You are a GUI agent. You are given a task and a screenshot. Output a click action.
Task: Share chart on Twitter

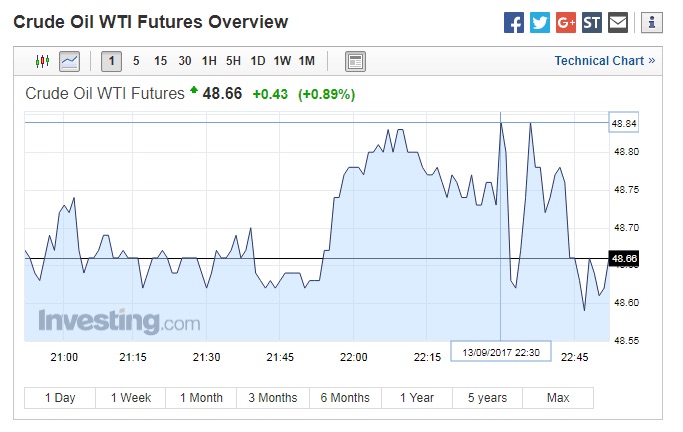540,22
